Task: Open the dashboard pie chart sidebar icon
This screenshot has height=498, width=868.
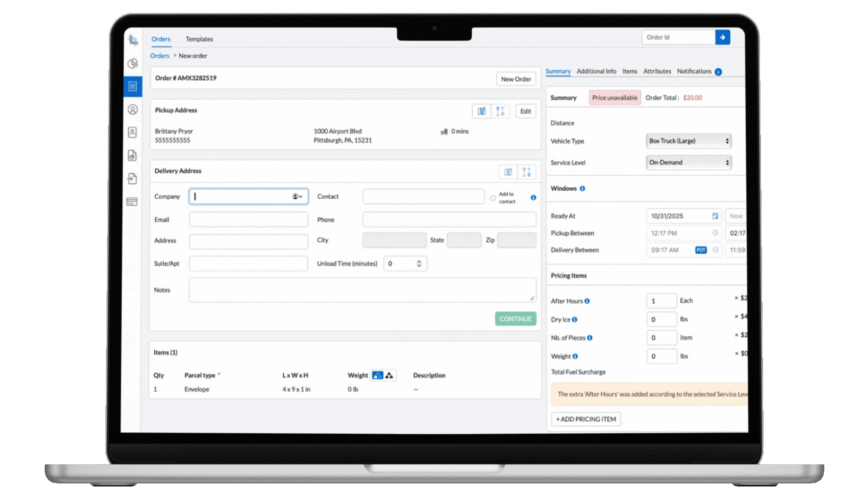Action: point(133,63)
